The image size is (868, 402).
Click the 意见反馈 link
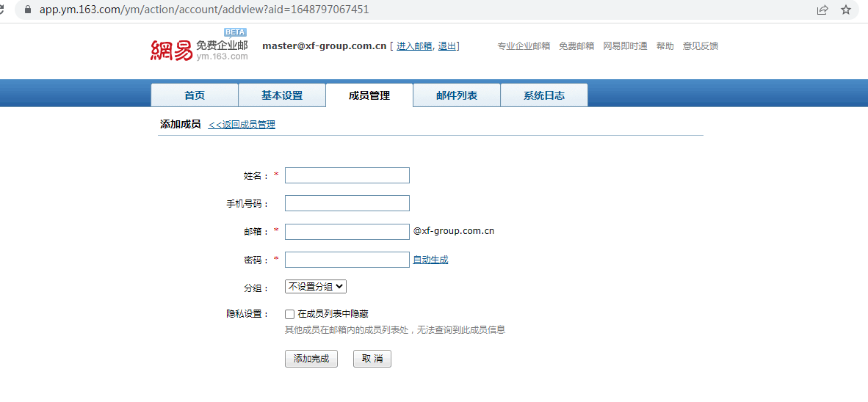coord(701,46)
